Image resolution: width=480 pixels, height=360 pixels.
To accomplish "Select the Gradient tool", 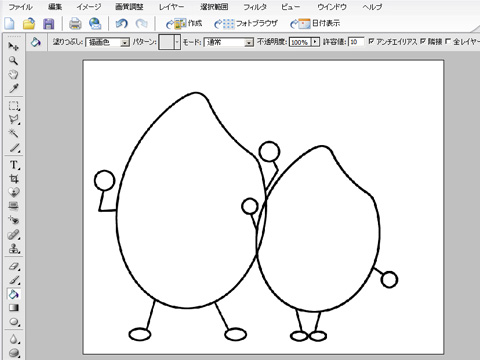I will tap(14, 308).
